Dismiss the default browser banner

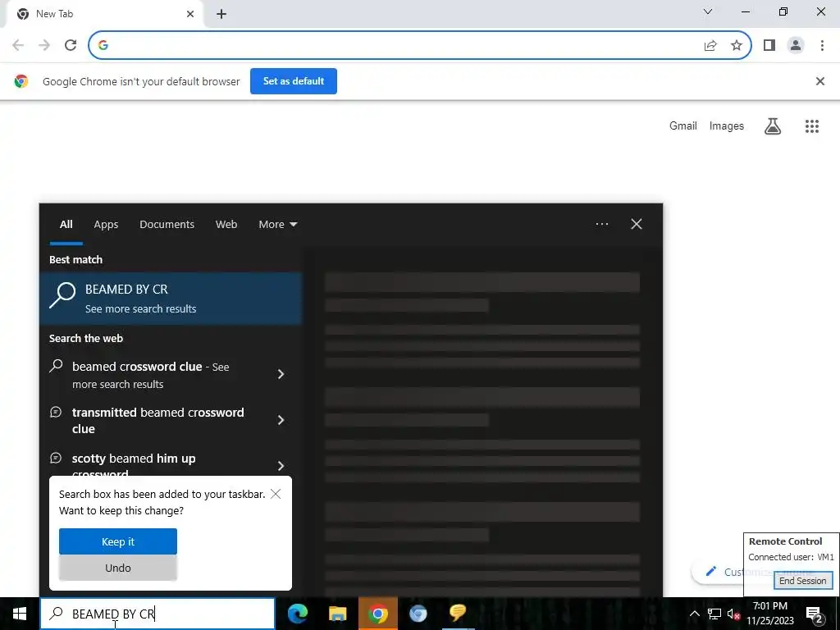[820, 81]
